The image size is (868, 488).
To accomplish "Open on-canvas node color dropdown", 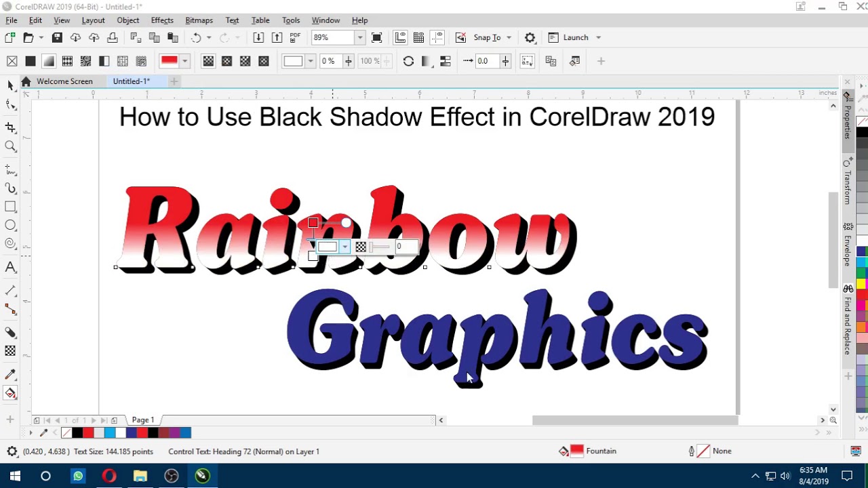I will coord(345,247).
